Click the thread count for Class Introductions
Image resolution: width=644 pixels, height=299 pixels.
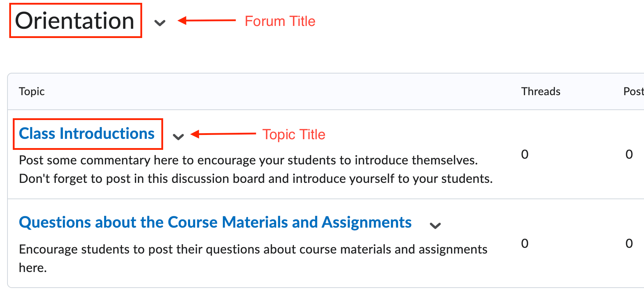point(525,154)
